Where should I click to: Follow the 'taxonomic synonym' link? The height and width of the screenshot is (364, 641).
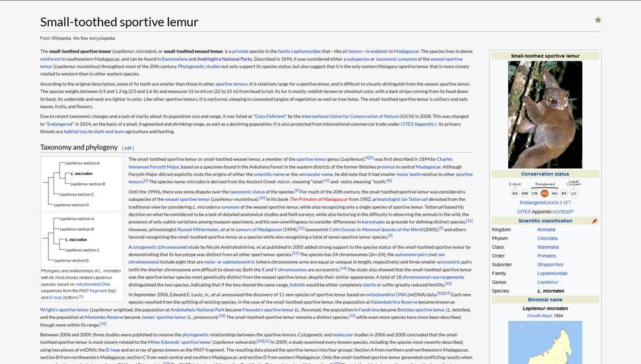point(396,59)
